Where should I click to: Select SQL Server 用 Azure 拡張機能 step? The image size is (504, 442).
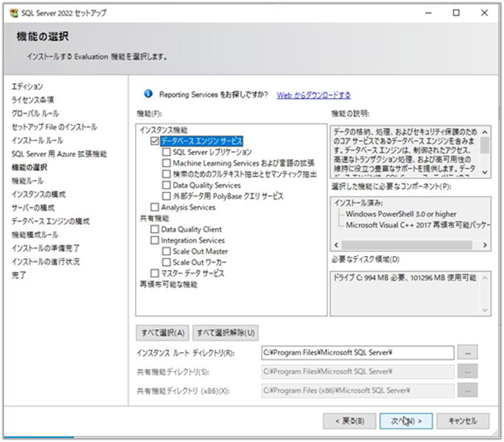(59, 154)
